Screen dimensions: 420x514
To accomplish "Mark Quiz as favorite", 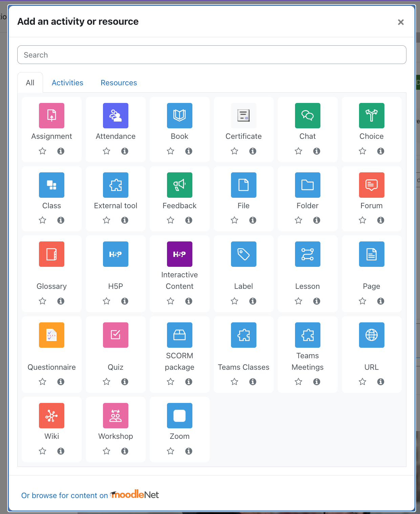I will (106, 382).
